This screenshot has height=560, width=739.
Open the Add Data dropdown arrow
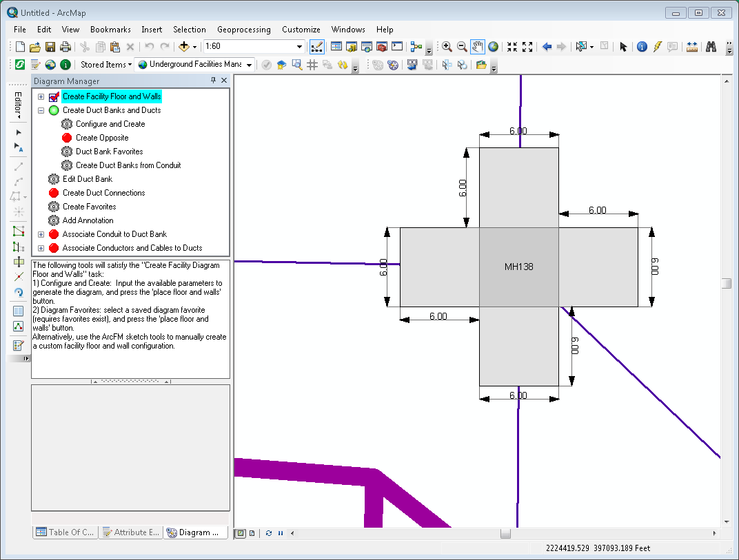(x=194, y=47)
